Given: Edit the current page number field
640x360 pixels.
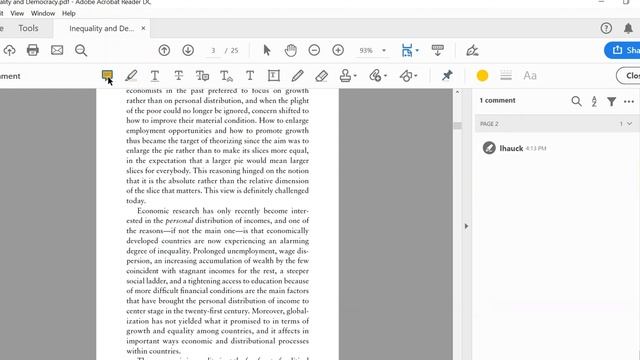Looking at the screenshot, I should coord(213,51).
